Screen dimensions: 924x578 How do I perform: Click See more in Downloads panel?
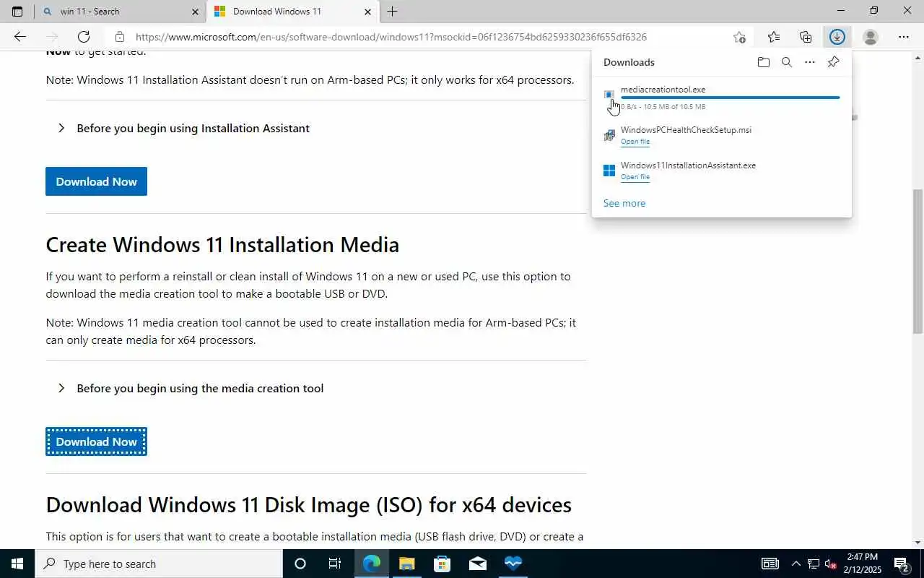coord(624,203)
